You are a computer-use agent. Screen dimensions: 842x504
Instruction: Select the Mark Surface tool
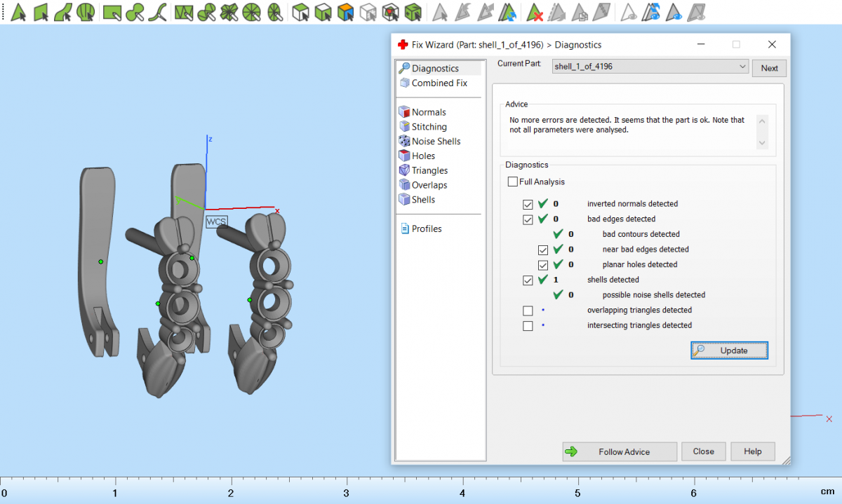tap(63, 12)
